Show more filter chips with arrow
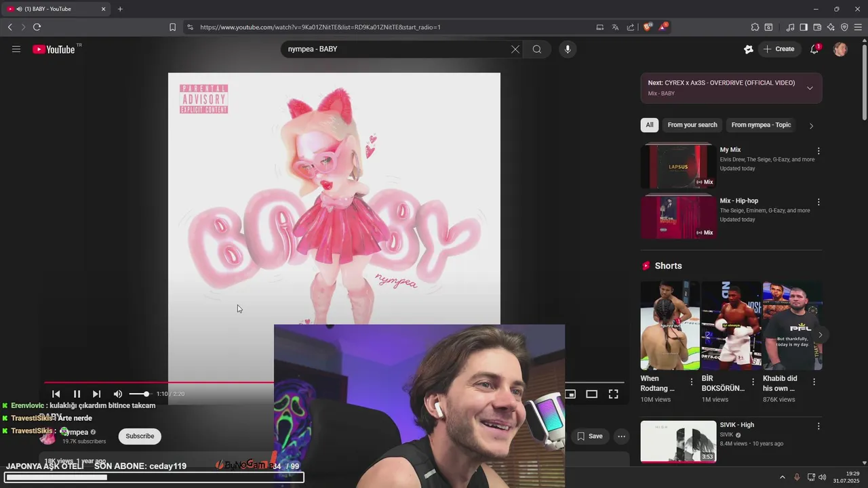The width and height of the screenshot is (868, 488). click(x=811, y=125)
